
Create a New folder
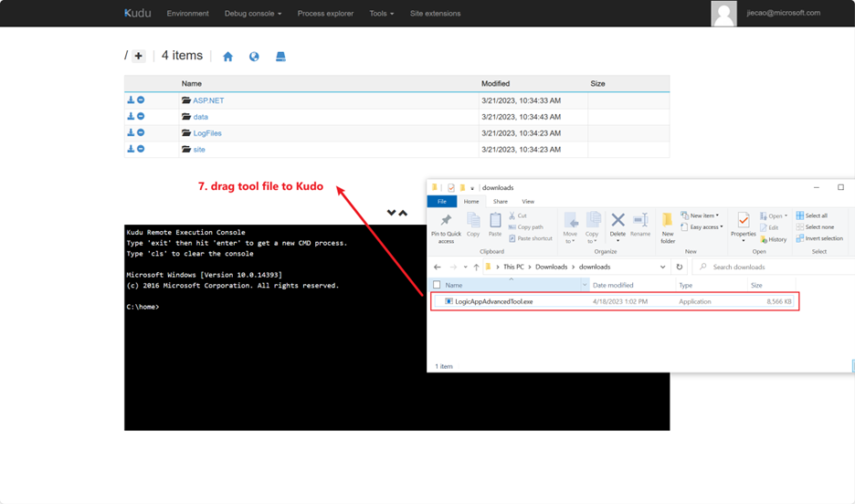[668, 228]
